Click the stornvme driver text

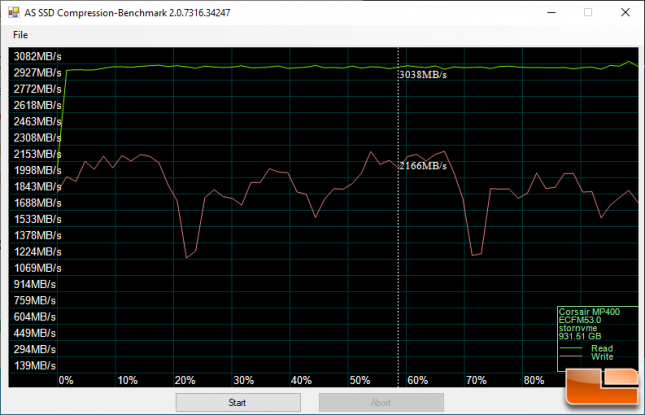(578, 328)
